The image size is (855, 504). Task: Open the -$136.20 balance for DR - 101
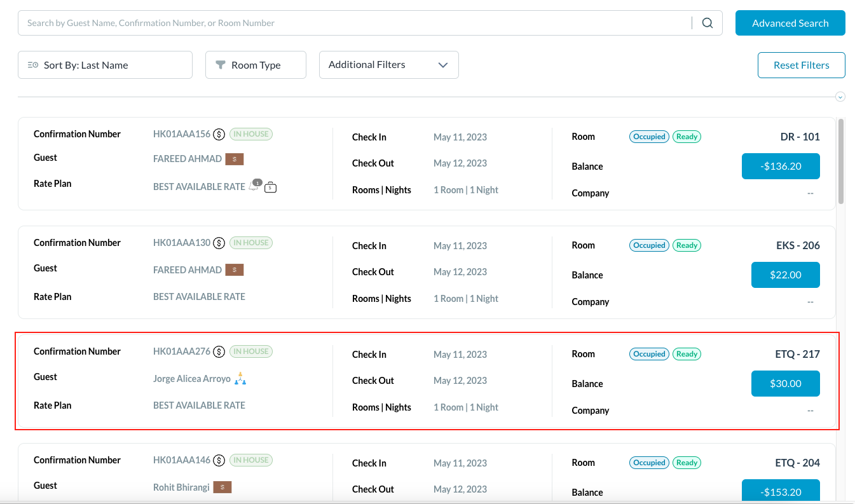(781, 167)
